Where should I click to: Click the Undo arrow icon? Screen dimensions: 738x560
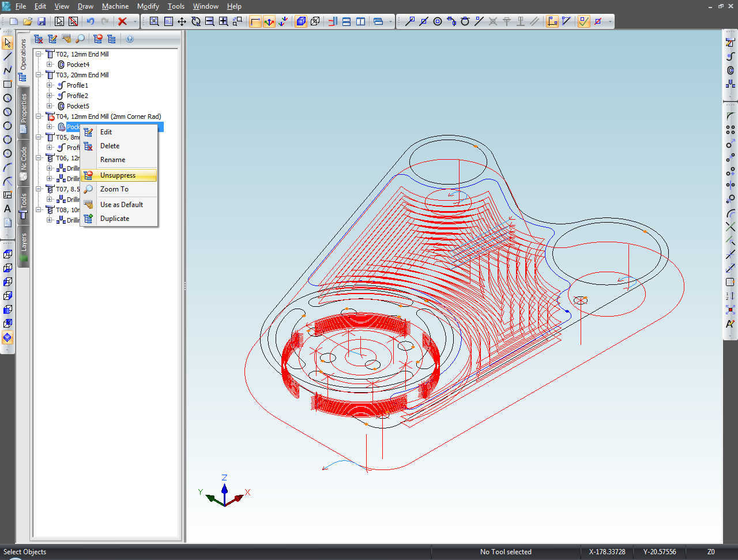91,21
